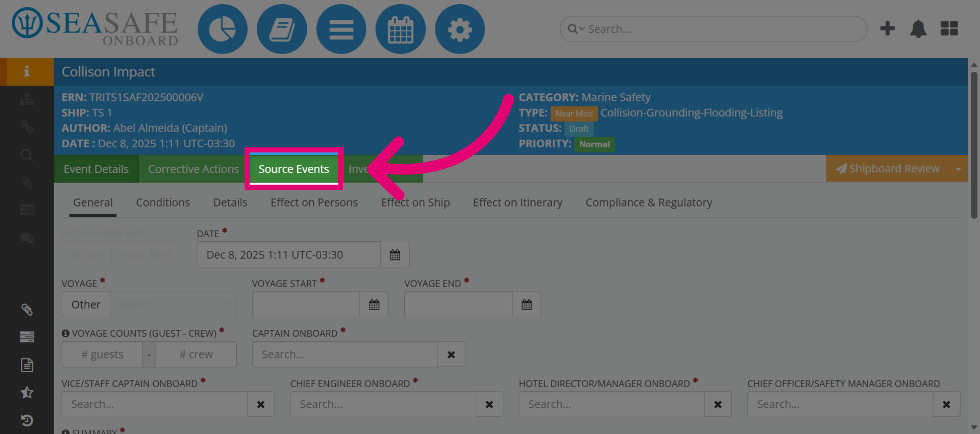Open the Voyage Start calendar picker
This screenshot has height=434, width=980.
[x=374, y=304]
